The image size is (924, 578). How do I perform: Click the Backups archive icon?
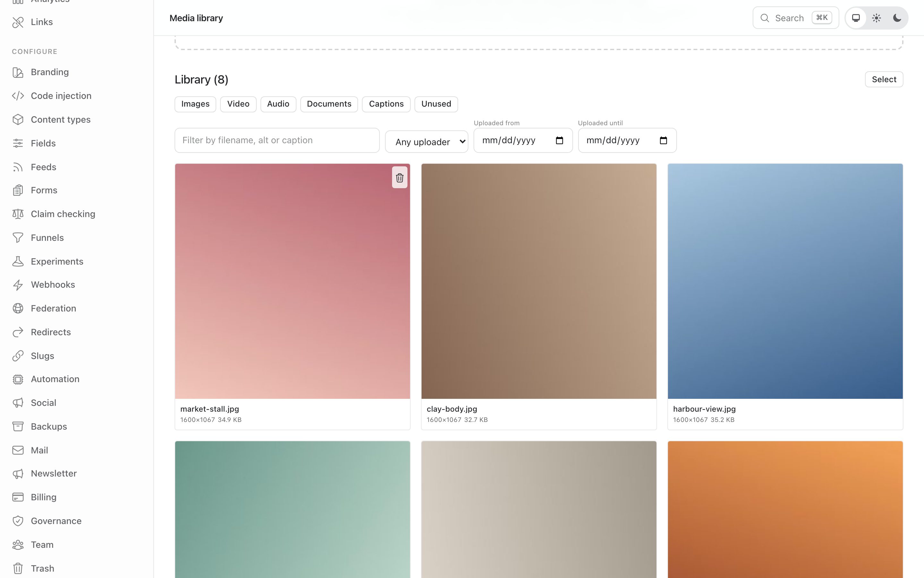(18, 427)
